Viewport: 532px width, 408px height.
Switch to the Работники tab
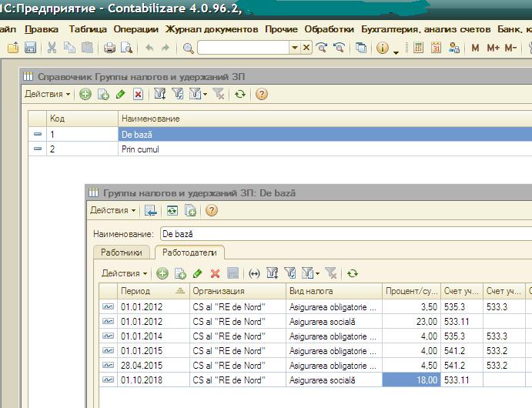pos(122,252)
